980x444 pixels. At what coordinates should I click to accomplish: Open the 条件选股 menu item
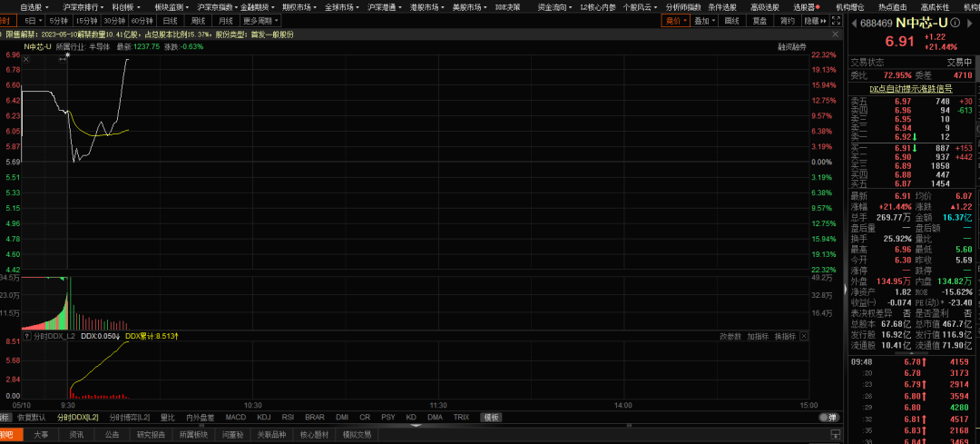pyautogui.click(x=723, y=7)
